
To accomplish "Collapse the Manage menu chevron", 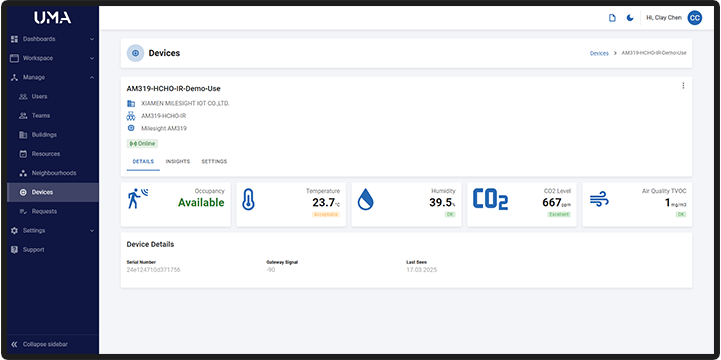I will (92, 78).
